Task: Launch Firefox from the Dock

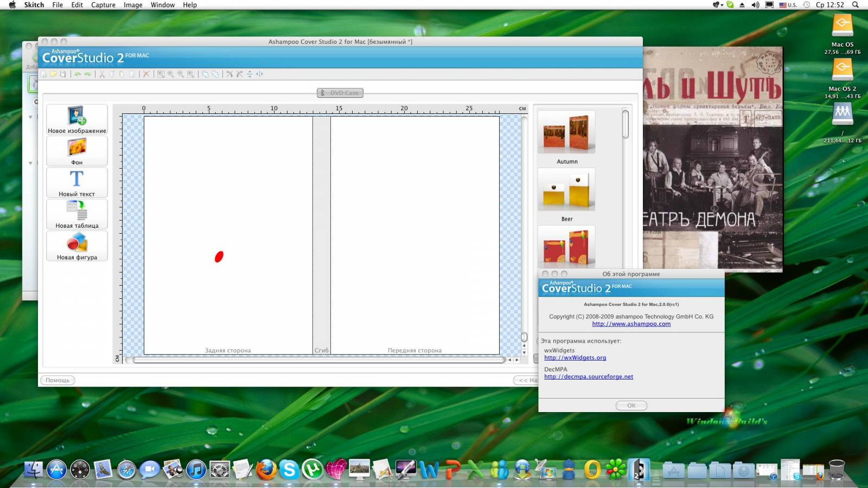Action: (x=266, y=470)
